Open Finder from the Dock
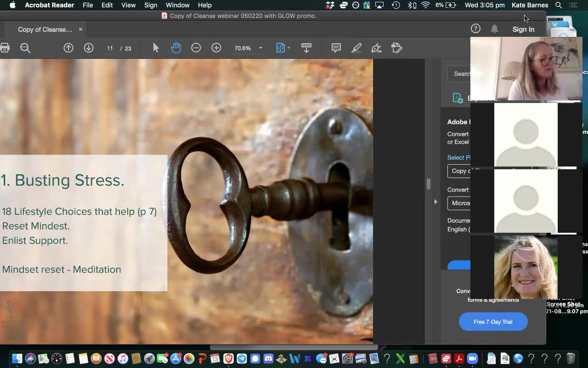This screenshot has height=368, width=588. click(17, 358)
